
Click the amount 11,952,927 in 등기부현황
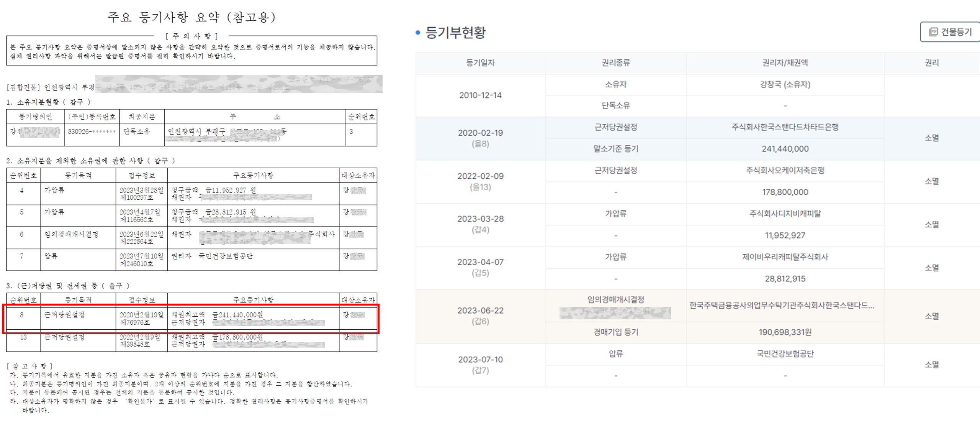pyautogui.click(x=785, y=235)
